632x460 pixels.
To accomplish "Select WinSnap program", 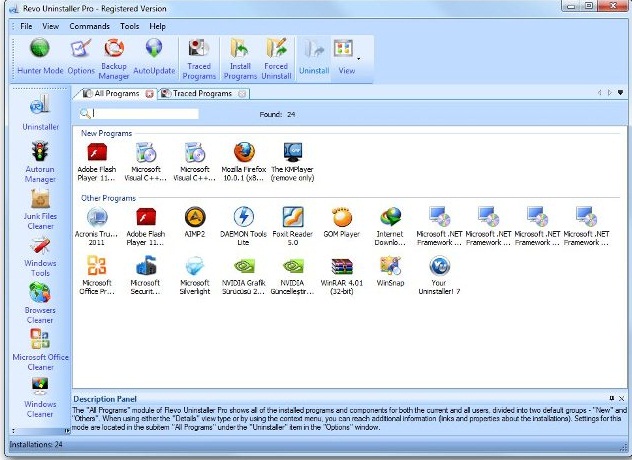I will (x=390, y=271).
